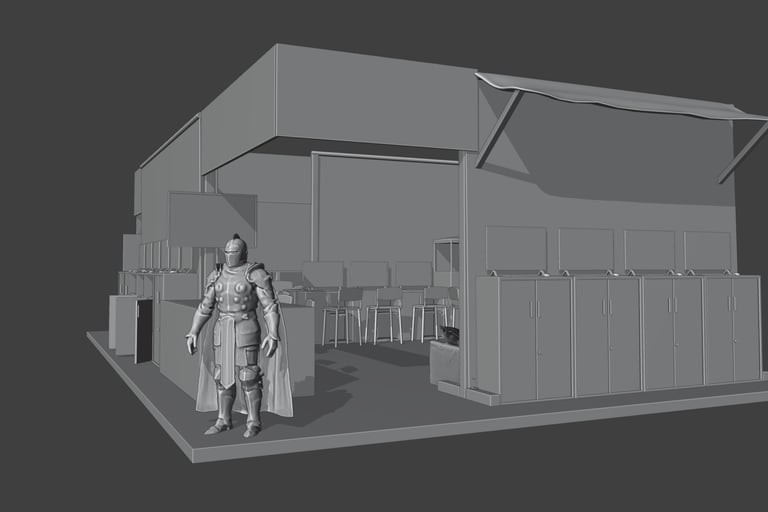This screenshot has width=768, height=512.
Task: Select the cloth awning above the cabinets
Action: tap(622, 96)
